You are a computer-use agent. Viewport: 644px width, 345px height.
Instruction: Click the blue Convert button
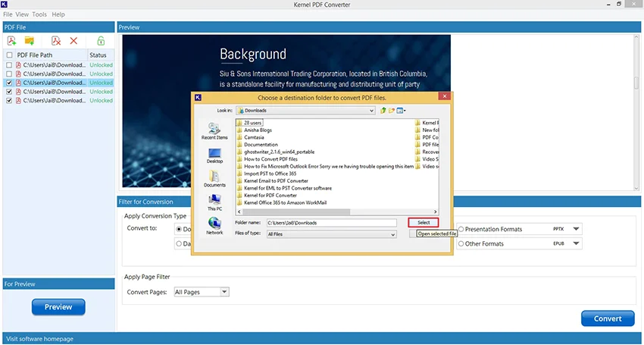pyautogui.click(x=608, y=318)
